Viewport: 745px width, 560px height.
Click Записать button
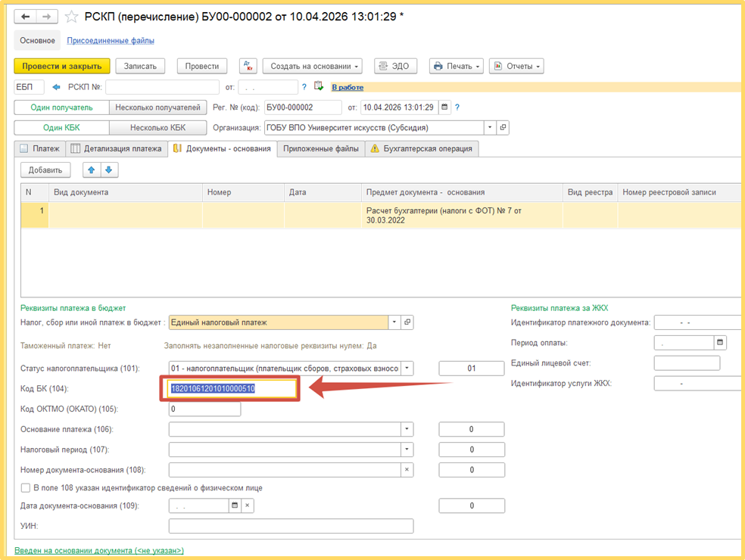[x=140, y=66]
